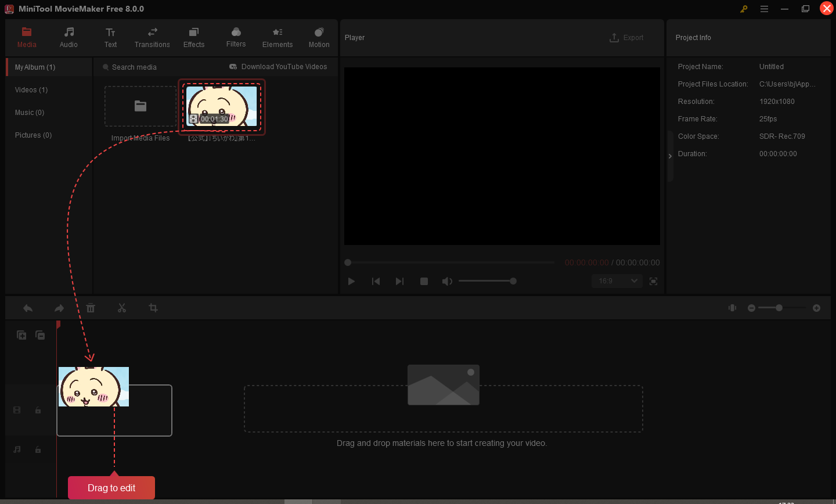Image resolution: width=836 pixels, height=504 pixels.
Task: Click the next frame button
Action: coord(399,281)
